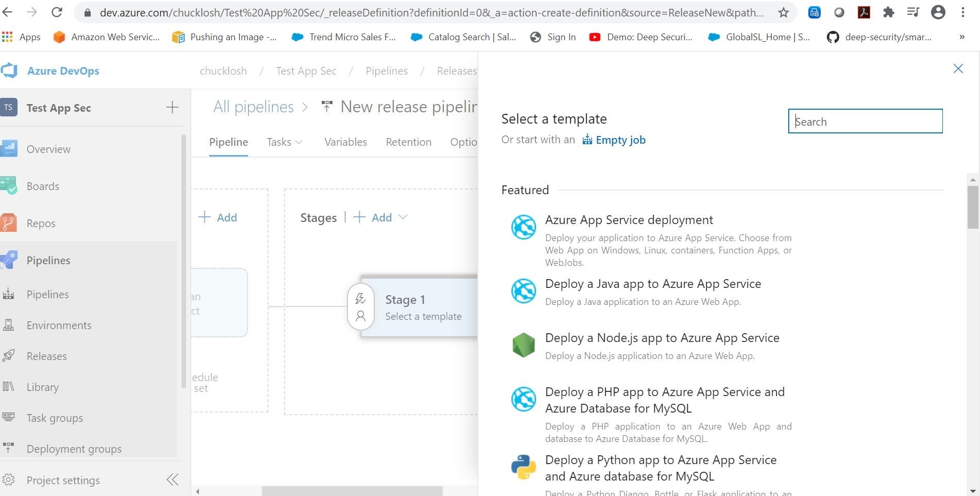Open the Apps bookmark
This screenshot has height=496, width=980.
(x=21, y=37)
